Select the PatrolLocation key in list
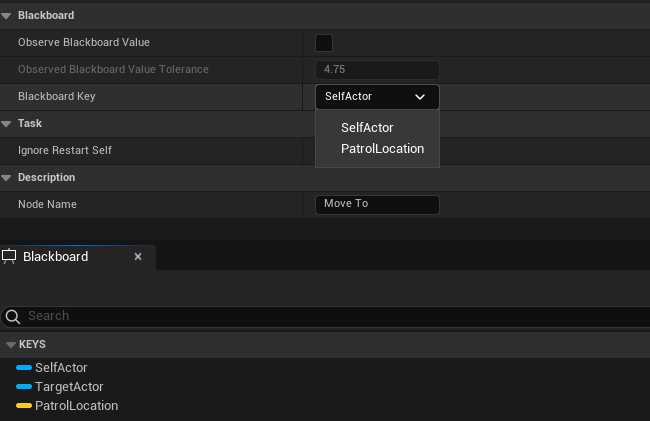The height and width of the screenshot is (421, 650). pyautogui.click(x=76, y=406)
